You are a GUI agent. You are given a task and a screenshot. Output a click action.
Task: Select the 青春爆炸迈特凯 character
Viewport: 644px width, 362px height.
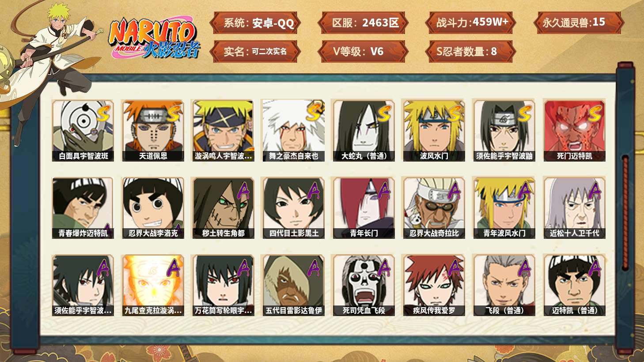pos(83,208)
